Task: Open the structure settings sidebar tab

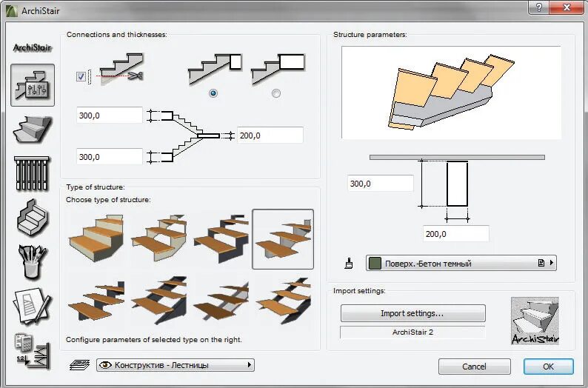Action: pos(33,85)
